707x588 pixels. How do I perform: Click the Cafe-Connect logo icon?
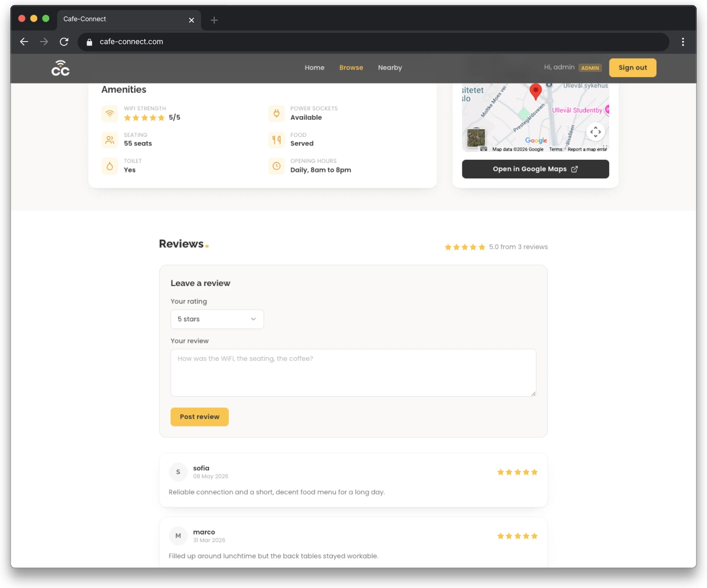60,68
